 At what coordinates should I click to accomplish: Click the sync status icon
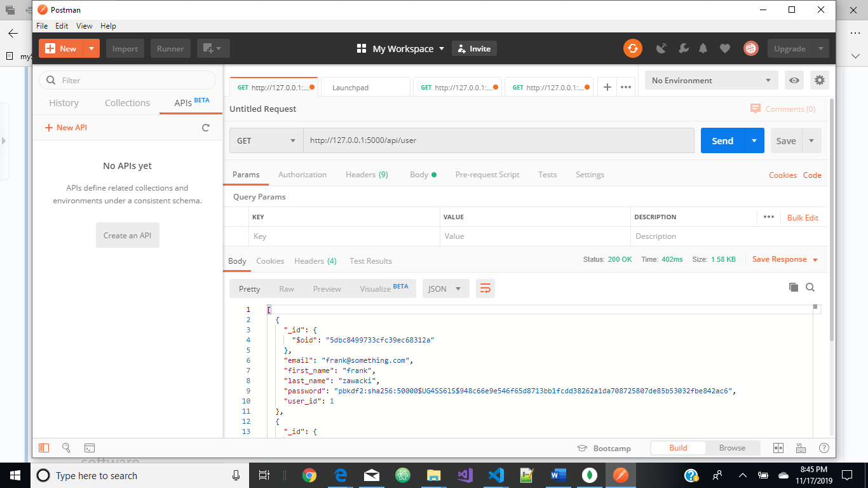(x=632, y=48)
